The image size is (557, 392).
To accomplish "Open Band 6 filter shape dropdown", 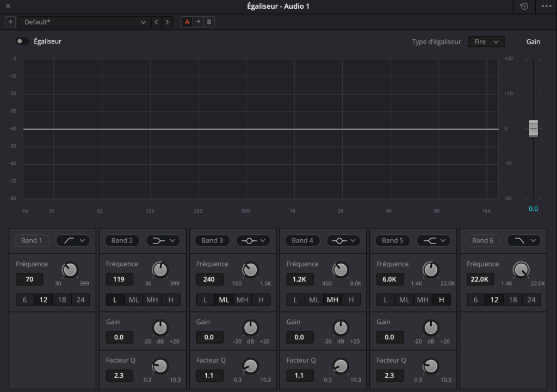I will point(524,240).
